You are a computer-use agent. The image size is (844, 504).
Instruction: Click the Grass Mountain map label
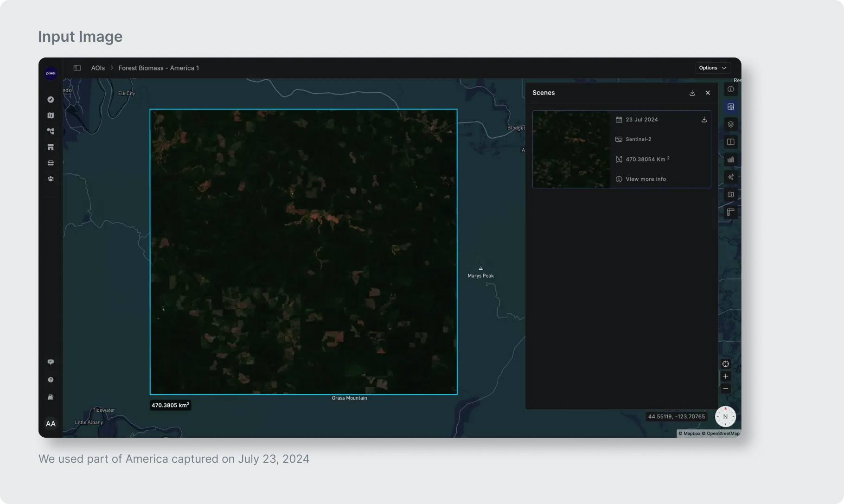[x=349, y=398]
